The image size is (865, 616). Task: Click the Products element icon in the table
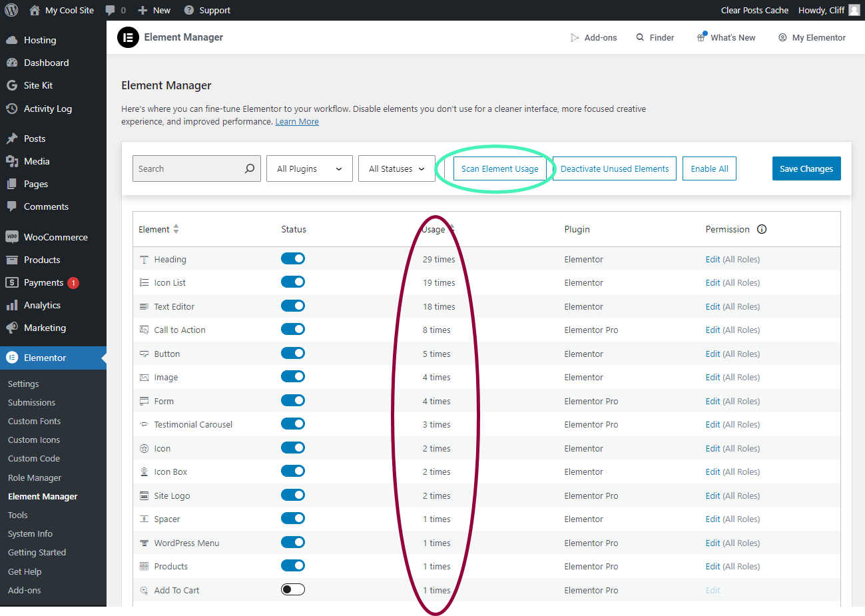pos(144,567)
